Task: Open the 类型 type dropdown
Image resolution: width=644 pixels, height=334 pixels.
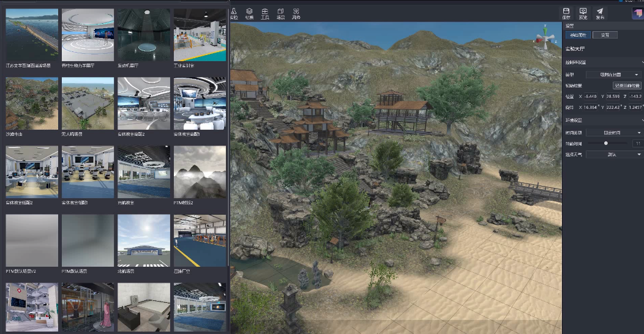Action: [x=613, y=75]
